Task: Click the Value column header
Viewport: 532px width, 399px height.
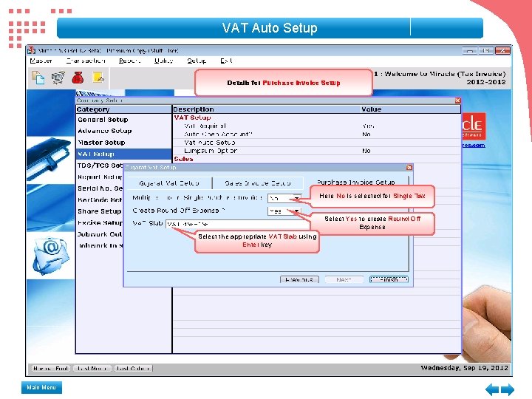Action: tap(411, 109)
